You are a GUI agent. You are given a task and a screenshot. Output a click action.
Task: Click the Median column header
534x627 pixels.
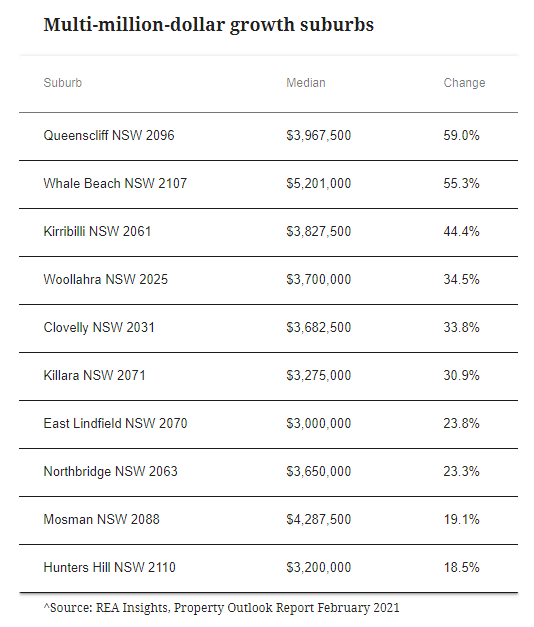click(x=306, y=83)
